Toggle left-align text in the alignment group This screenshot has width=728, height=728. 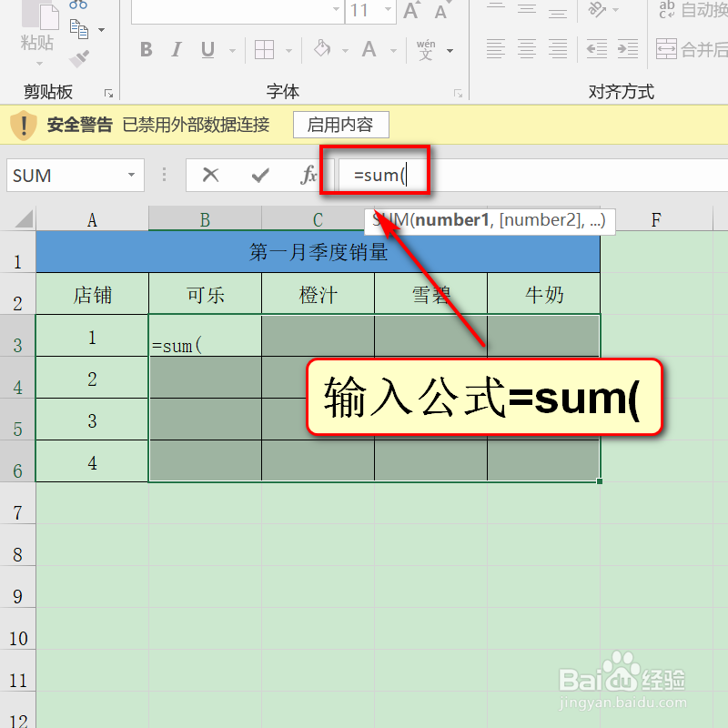[497, 48]
